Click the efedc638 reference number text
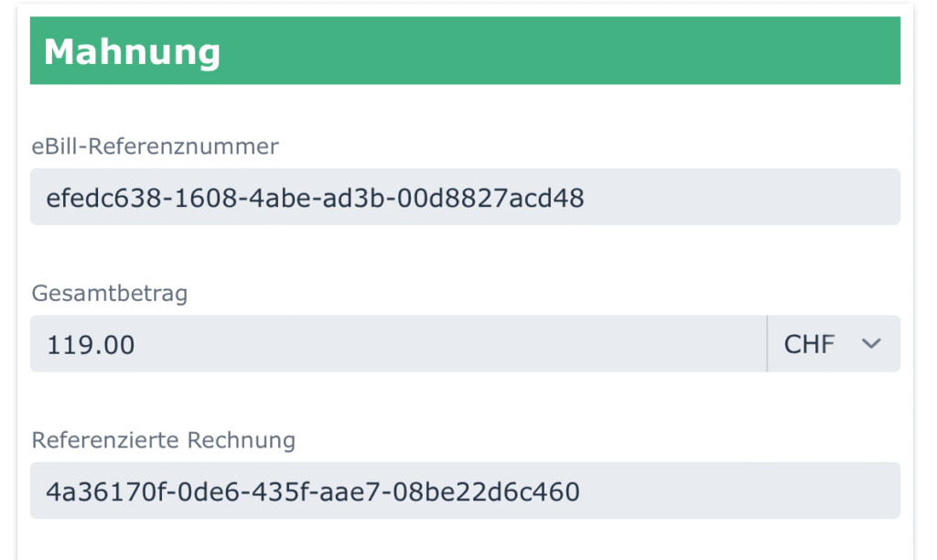The image size is (937, 560). pyautogui.click(x=315, y=197)
